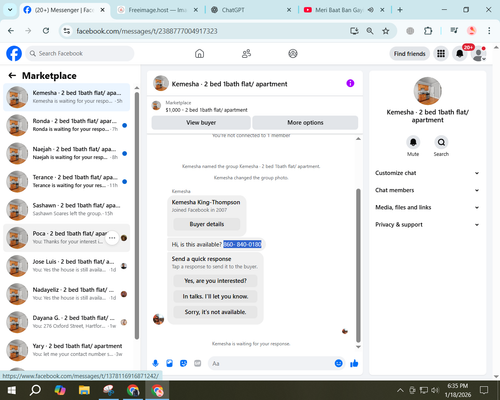Attach a file with the photo icon
Viewport: 500px width, 400px height.
[169, 363]
